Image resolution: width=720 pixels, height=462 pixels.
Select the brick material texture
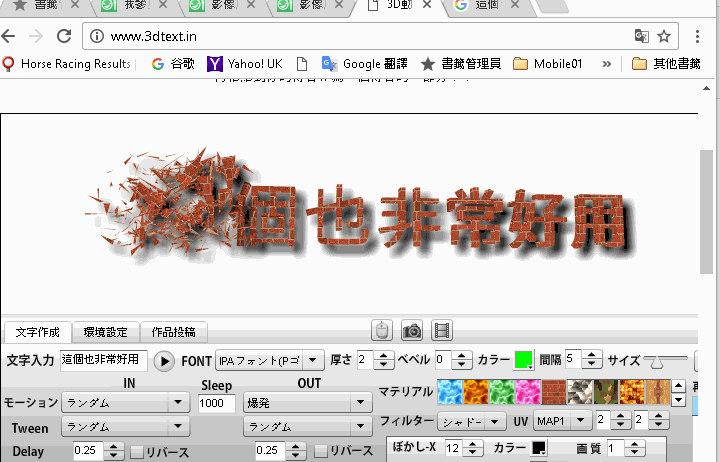pyautogui.click(x=554, y=392)
